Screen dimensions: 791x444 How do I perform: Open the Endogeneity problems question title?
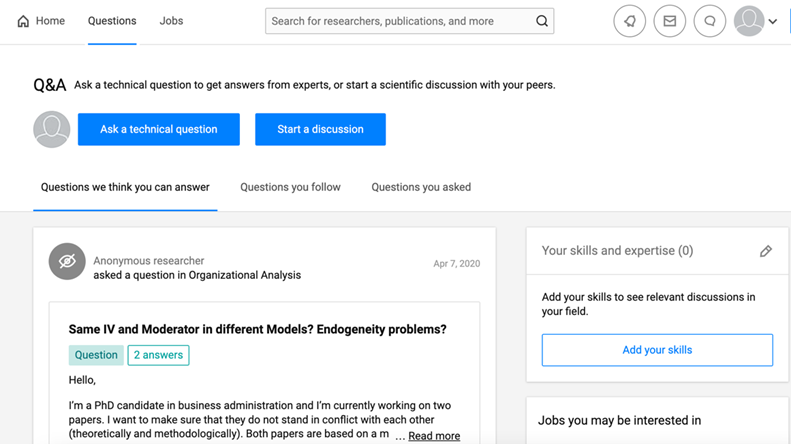pos(257,329)
